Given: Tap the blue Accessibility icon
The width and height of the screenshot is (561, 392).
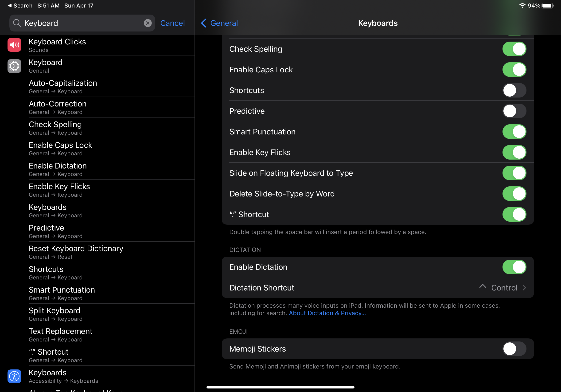Looking at the screenshot, I should (x=14, y=376).
